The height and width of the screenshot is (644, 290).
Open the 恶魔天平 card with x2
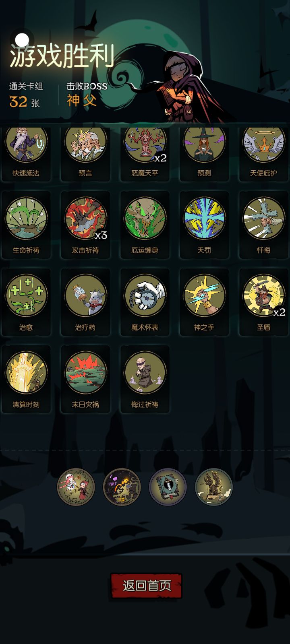pyautogui.click(x=145, y=154)
